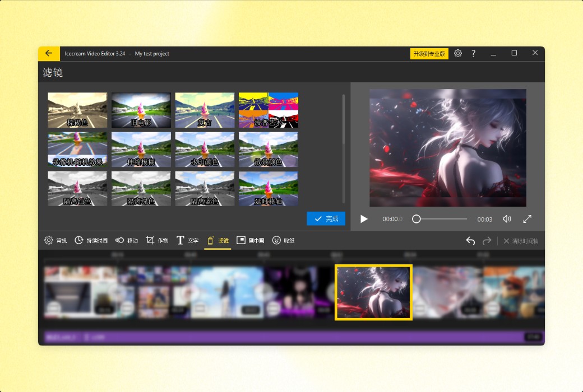Click 升级到专业版 to upgrade
The width and height of the screenshot is (583, 392).
click(429, 53)
